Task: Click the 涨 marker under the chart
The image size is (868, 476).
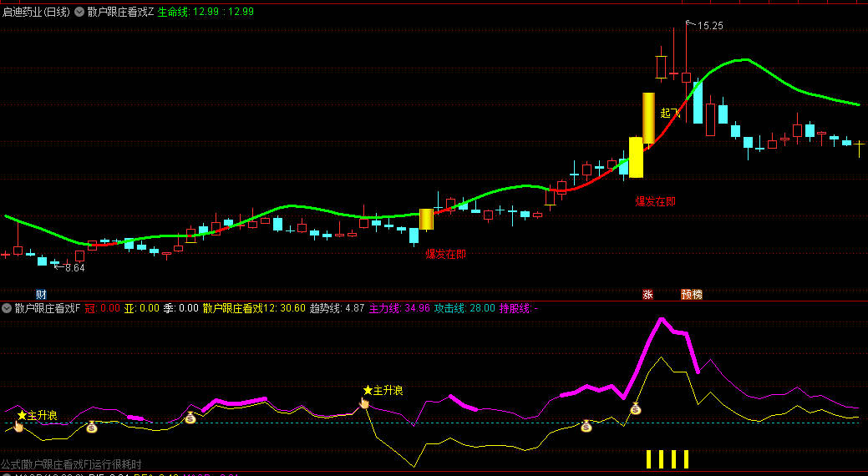Action: [647, 295]
